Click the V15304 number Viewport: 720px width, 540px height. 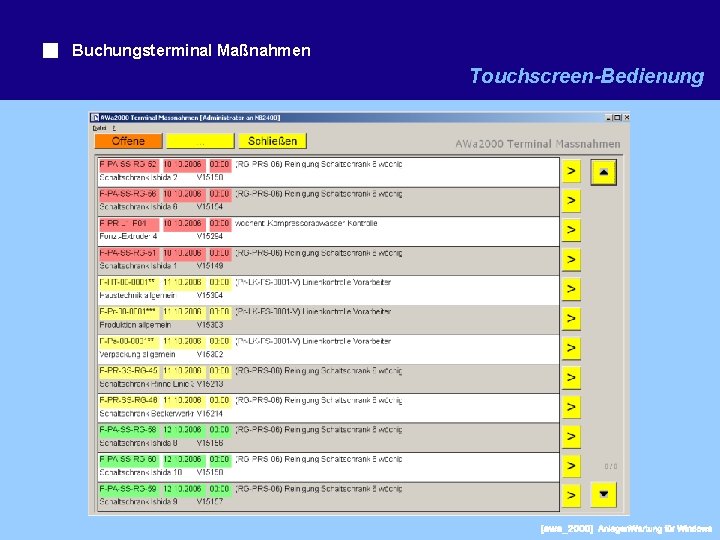pos(210,295)
